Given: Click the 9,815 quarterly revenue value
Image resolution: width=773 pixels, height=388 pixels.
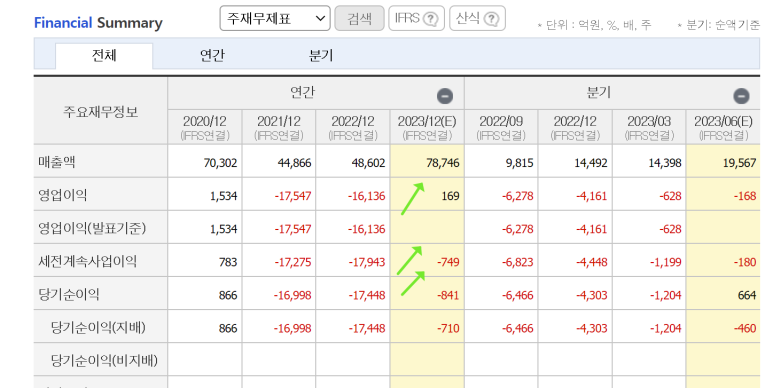Looking at the screenshot, I should [520, 163].
